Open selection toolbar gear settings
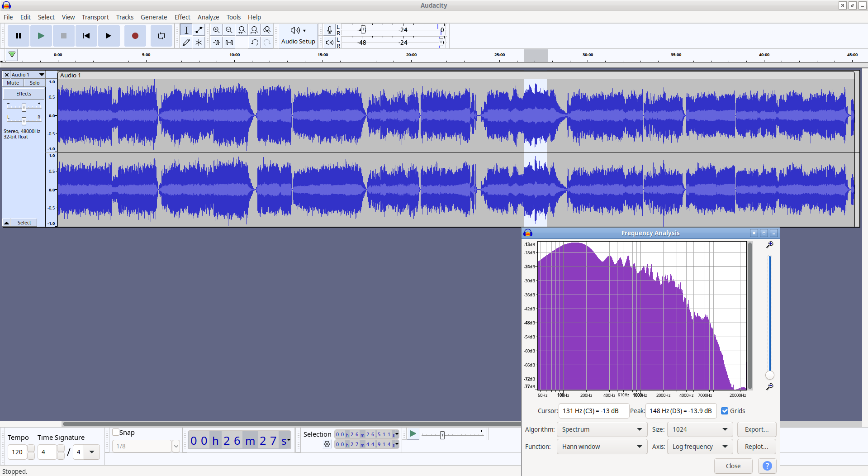This screenshot has height=476, width=868. point(327,444)
